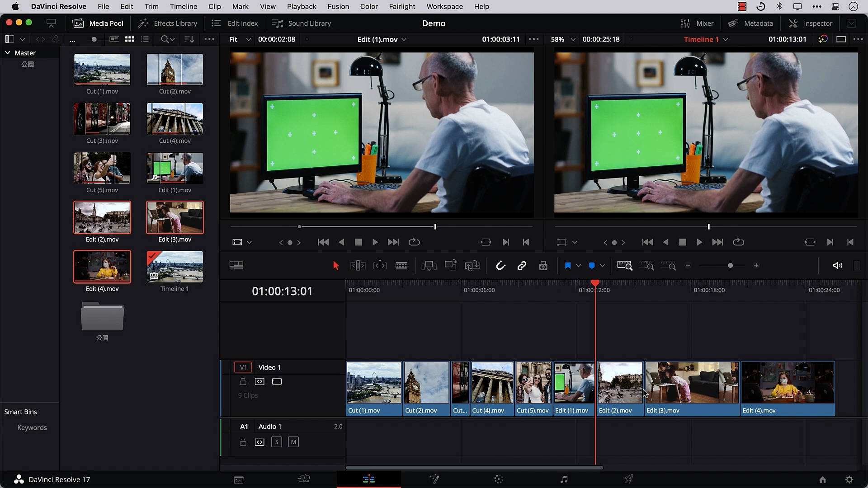Lock the Video 1 track

(x=243, y=381)
